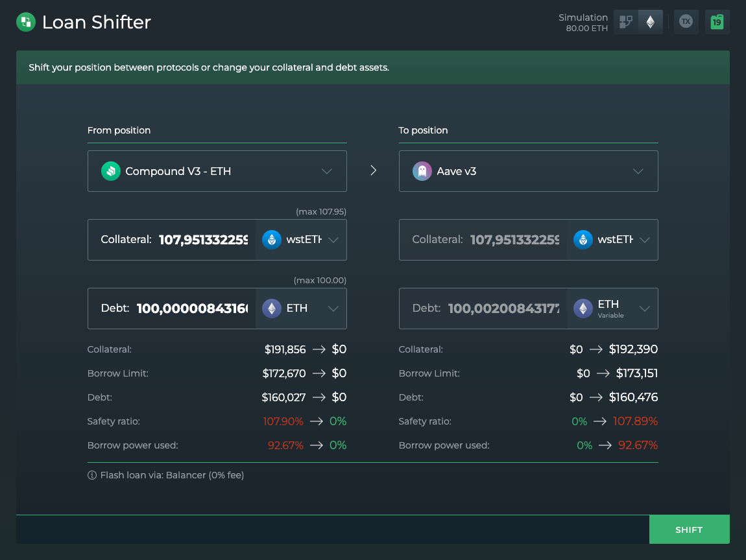
Task: Open the TX transactions icon
Action: click(686, 22)
